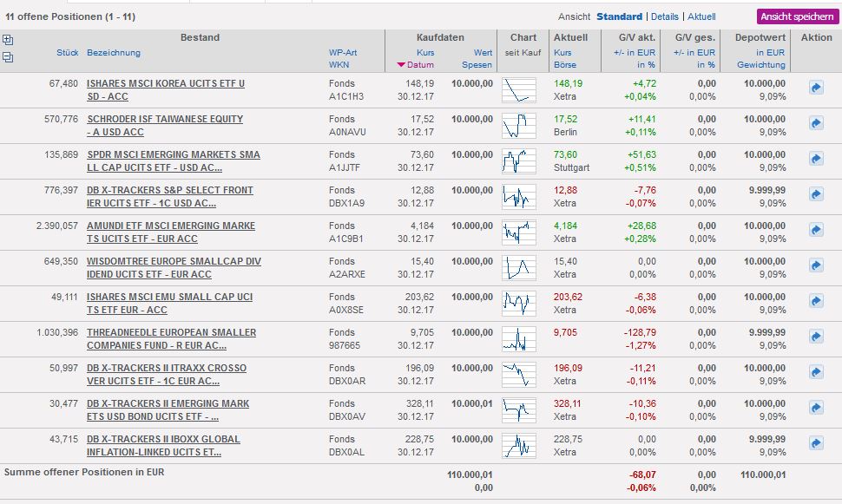This screenshot has width=842, height=504.
Task: Switch to the Details view
Action: (664, 16)
